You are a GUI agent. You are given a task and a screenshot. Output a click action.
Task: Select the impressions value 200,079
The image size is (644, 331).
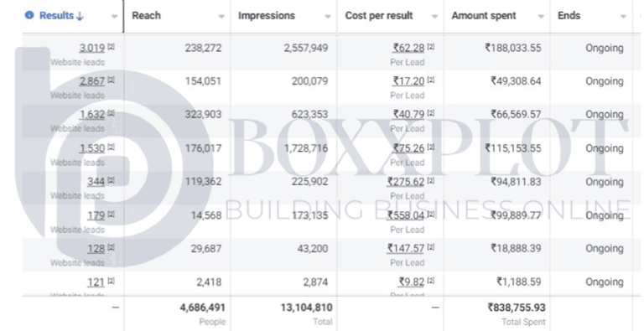pos(309,81)
